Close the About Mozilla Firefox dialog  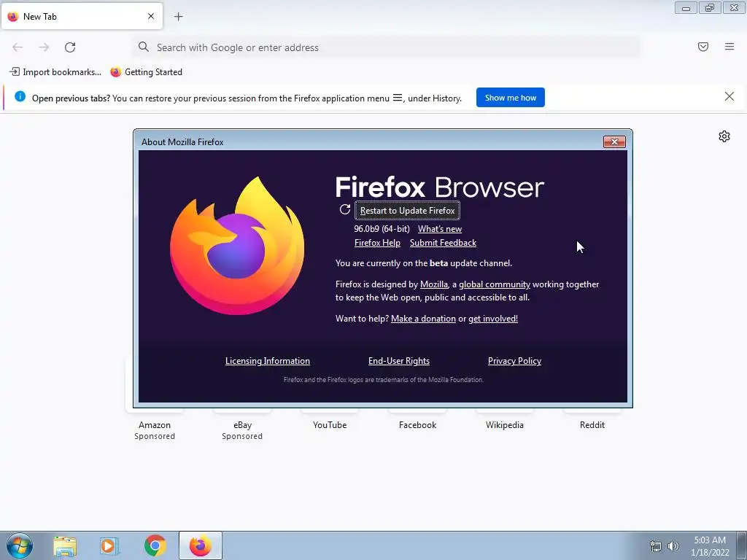tap(614, 142)
